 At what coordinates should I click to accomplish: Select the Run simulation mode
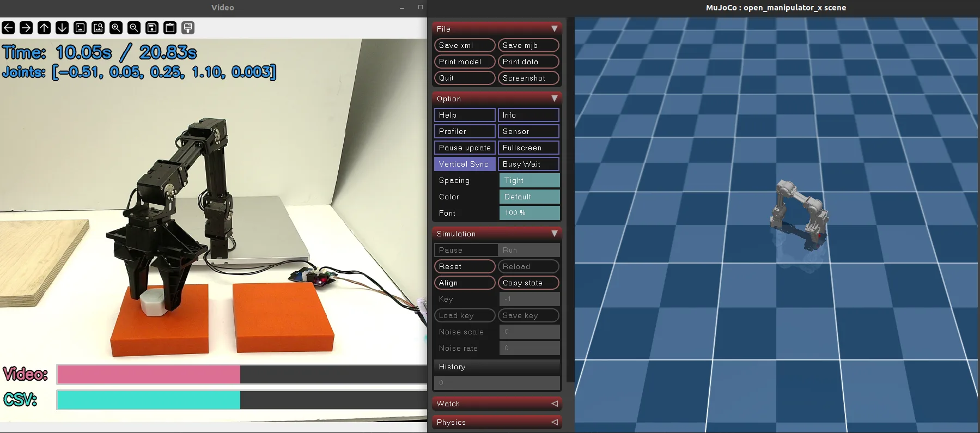point(528,250)
